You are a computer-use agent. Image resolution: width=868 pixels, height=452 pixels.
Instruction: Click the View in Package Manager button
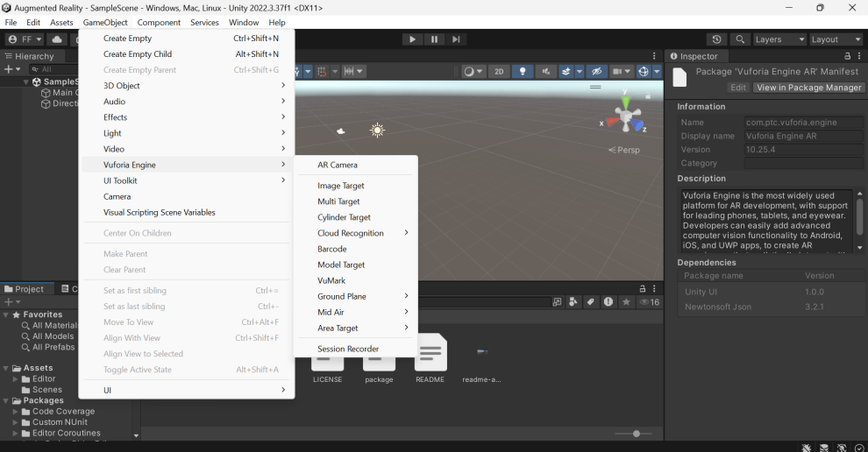click(808, 88)
